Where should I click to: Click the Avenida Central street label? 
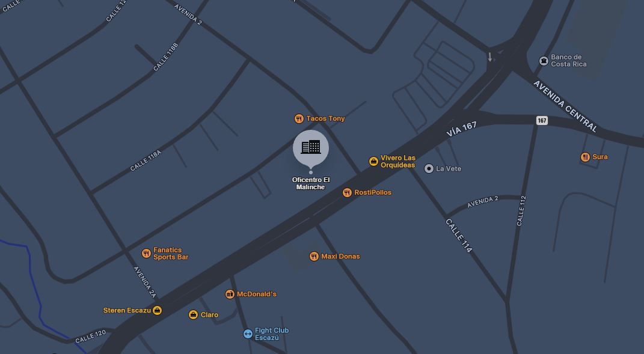pos(565,106)
